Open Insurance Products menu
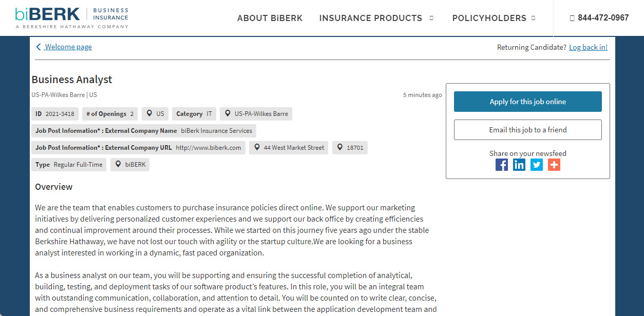This screenshot has height=316, width=644. 371,18
